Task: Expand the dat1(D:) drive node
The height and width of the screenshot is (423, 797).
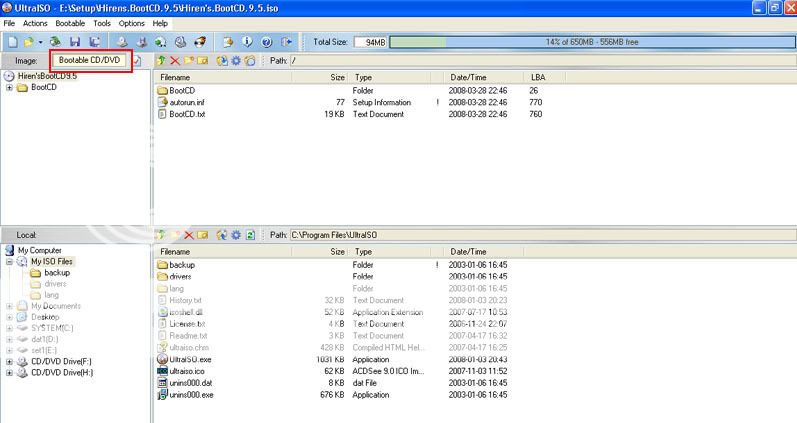Action: [x=9, y=340]
